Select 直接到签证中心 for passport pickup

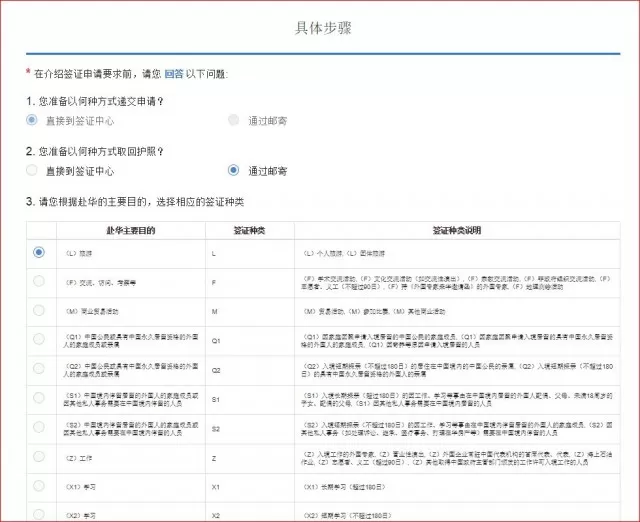(x=31, y=170)
